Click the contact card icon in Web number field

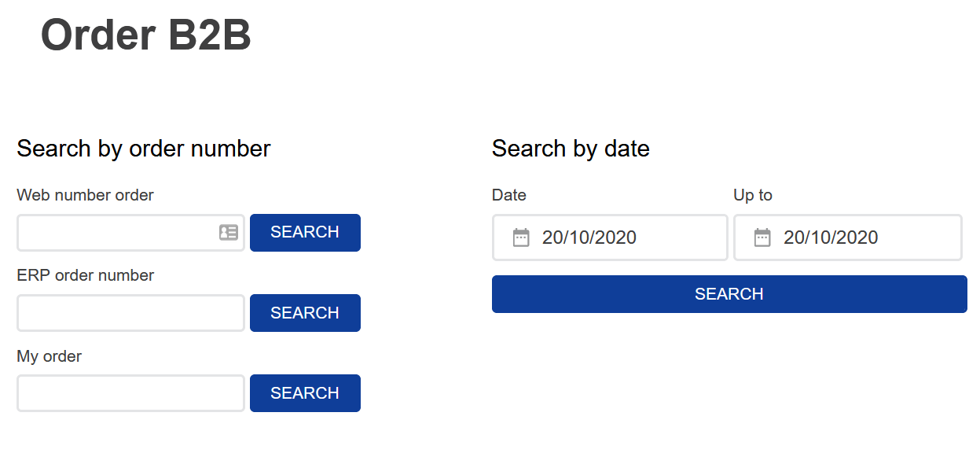(x=229, y=233)
